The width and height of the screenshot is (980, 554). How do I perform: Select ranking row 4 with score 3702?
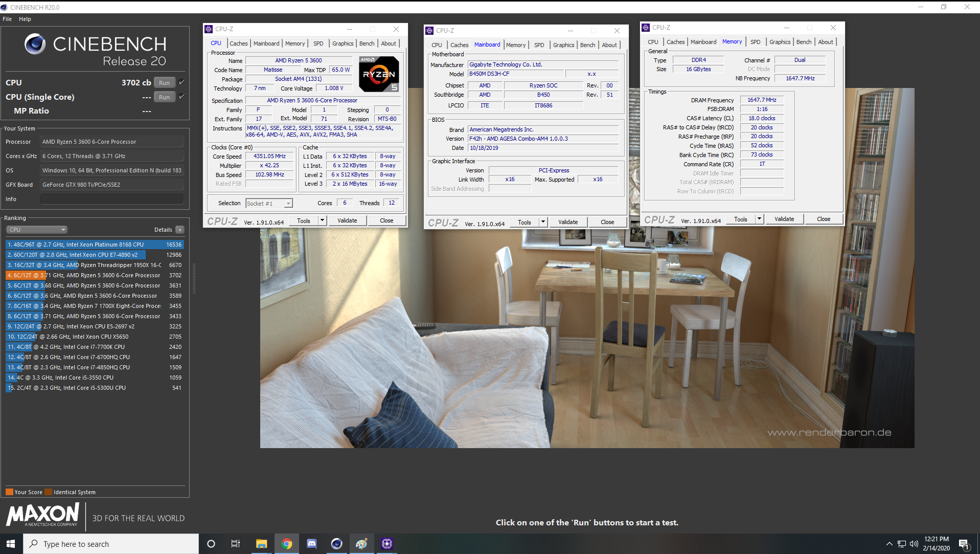click(x=95, y=275)
